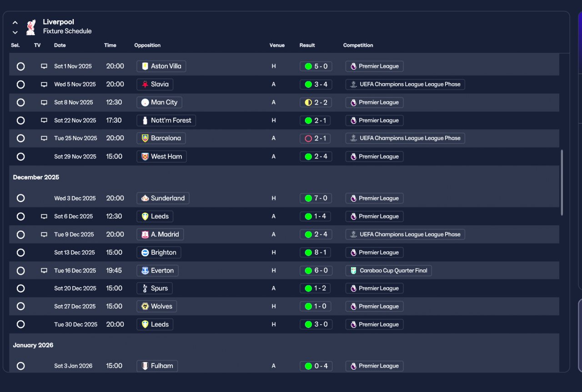Click the TV icon on A. Madrid fixture
Image resolution: width=582 pixels, height=392 pixels.
coord(44,235)
